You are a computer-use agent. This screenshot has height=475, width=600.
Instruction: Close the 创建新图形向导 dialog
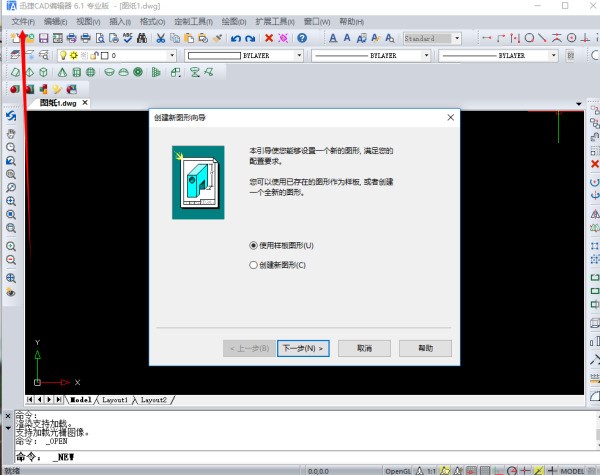tap(451, 117)
